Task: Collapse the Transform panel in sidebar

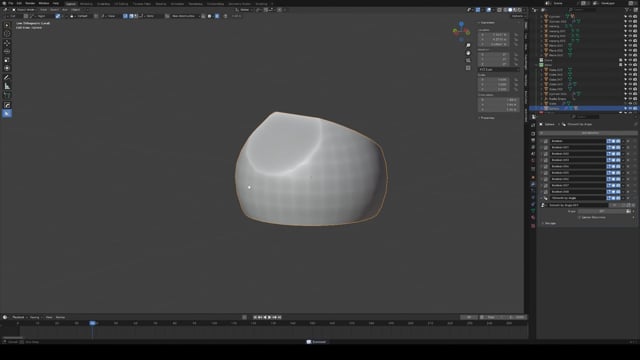Action: click(487, 23)
